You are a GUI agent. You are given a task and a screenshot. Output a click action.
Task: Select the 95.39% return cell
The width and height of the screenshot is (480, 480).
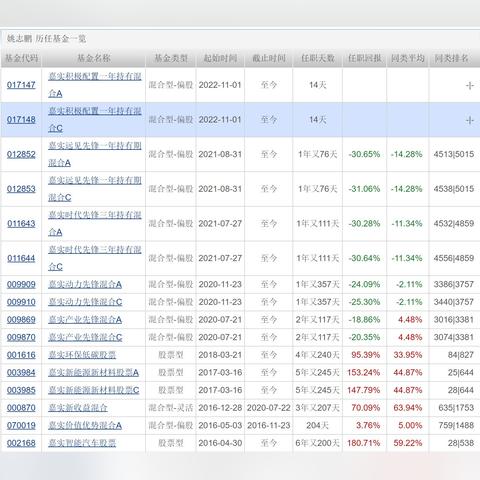click(366, 355)
